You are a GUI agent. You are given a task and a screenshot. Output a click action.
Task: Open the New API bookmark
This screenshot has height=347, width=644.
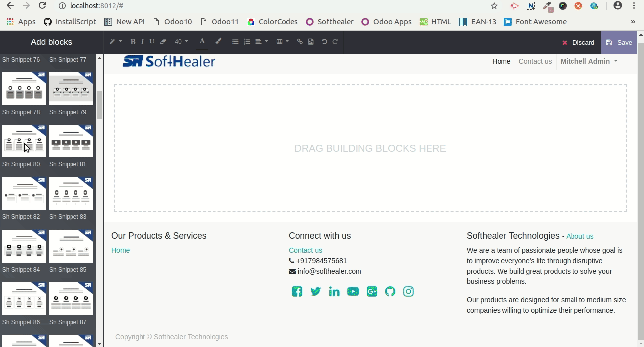coord(124,22)
